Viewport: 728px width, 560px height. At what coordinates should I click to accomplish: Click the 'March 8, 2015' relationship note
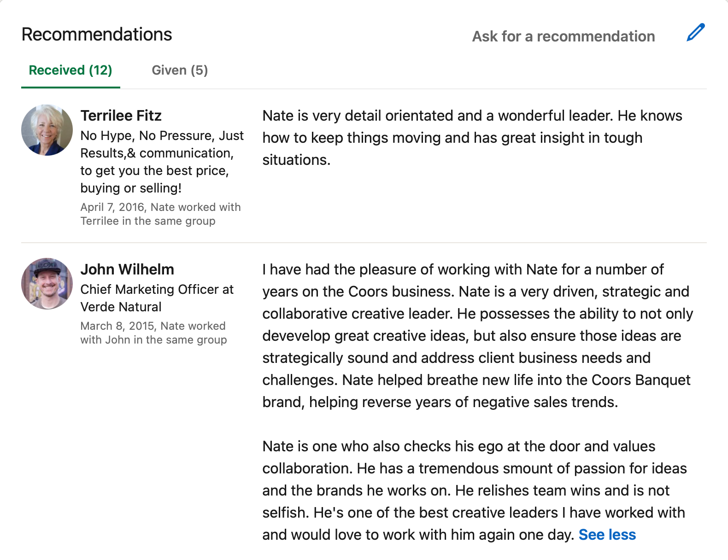(x=153, y=333)
